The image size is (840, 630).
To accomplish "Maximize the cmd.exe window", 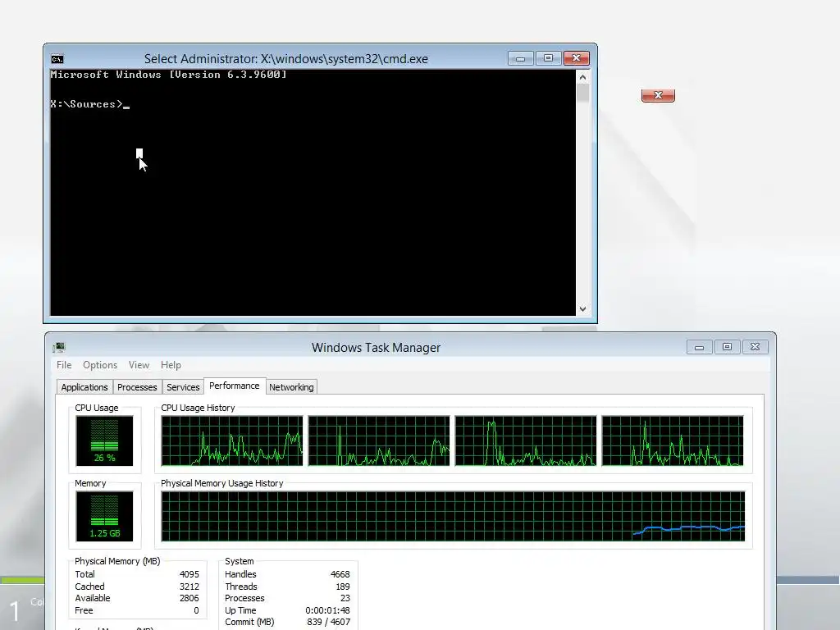I will [x=548, y=58].
